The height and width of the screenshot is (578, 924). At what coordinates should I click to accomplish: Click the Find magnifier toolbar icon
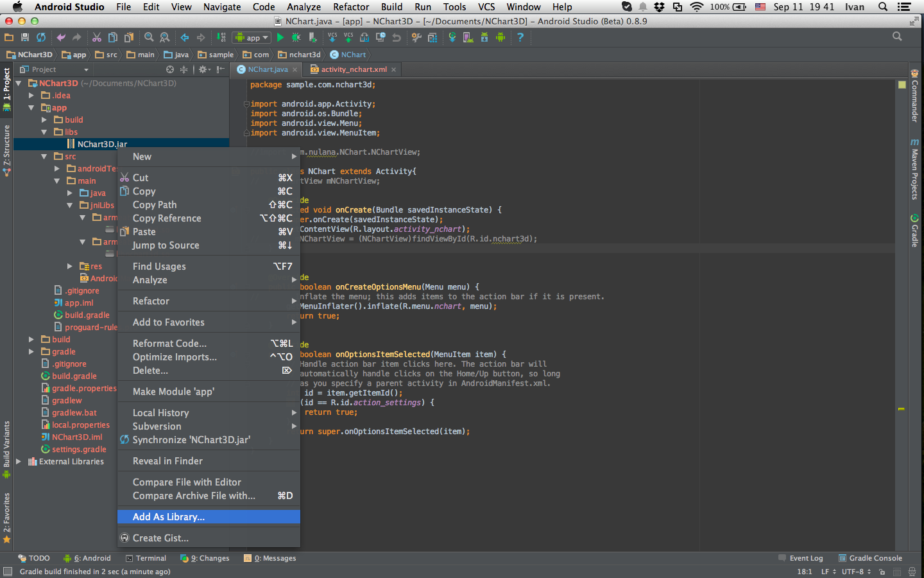click(x=149, y=37)
